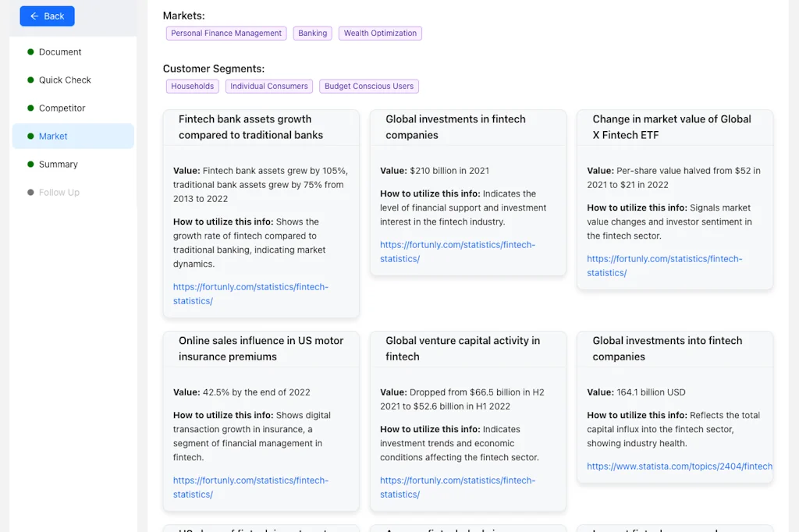
Task: Go to Quick Check step
Action: click(x=65, y=80)
